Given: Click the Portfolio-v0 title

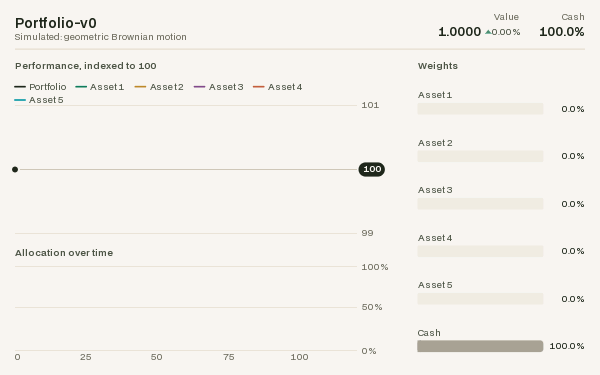Looking at the screenshot, I should pyautogui.click(x=56, y=23).
